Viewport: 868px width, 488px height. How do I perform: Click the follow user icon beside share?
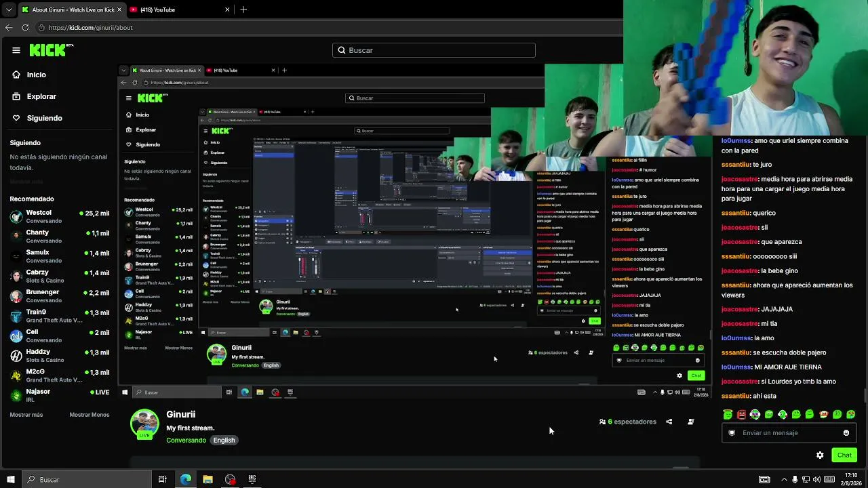click(x=691, y=422)
